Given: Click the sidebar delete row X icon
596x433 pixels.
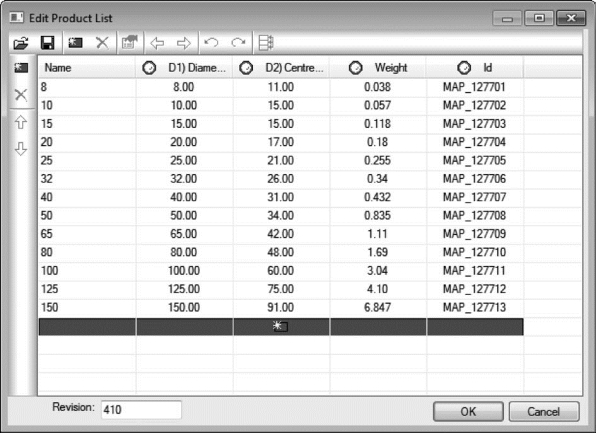Looking at the screenshot, I should tap(21, 95).
